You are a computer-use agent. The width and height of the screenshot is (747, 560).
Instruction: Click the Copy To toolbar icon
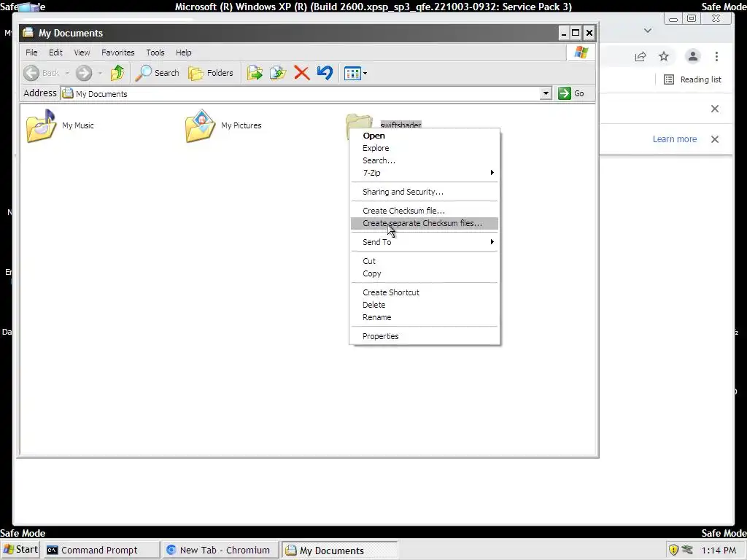click(x=278, y=73)
